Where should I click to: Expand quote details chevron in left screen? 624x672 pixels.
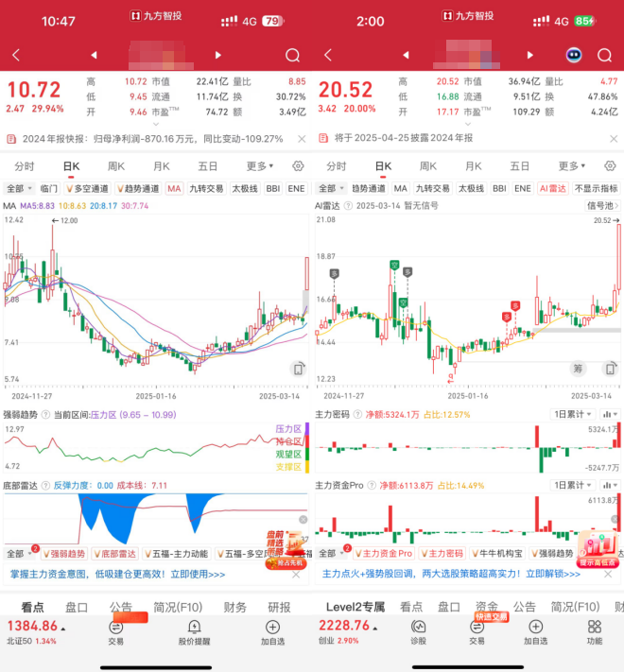(x=156, y=124)
